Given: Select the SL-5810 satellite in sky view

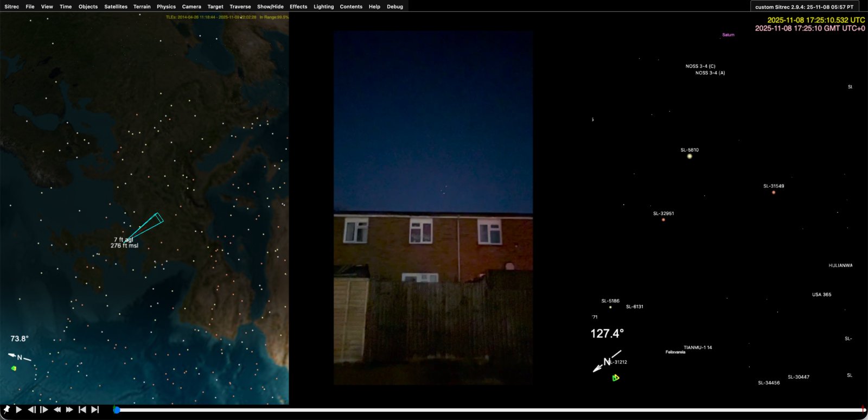Looking at the screenshot, I should click(690, 156).
